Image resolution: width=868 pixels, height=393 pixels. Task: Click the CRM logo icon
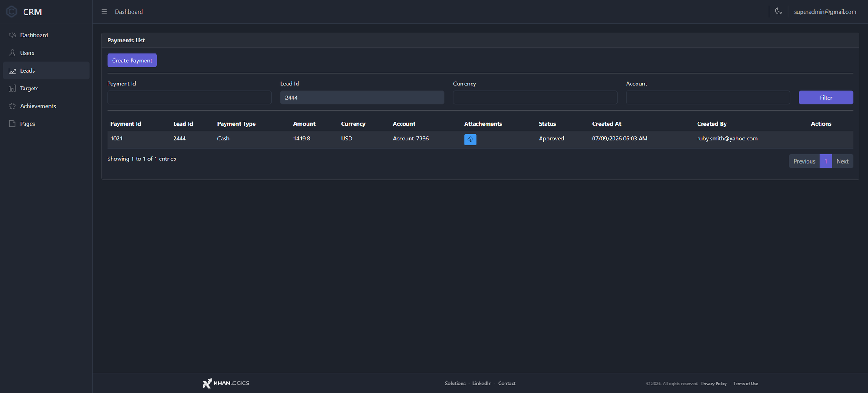pyautogui.click(x=12, y=12)
